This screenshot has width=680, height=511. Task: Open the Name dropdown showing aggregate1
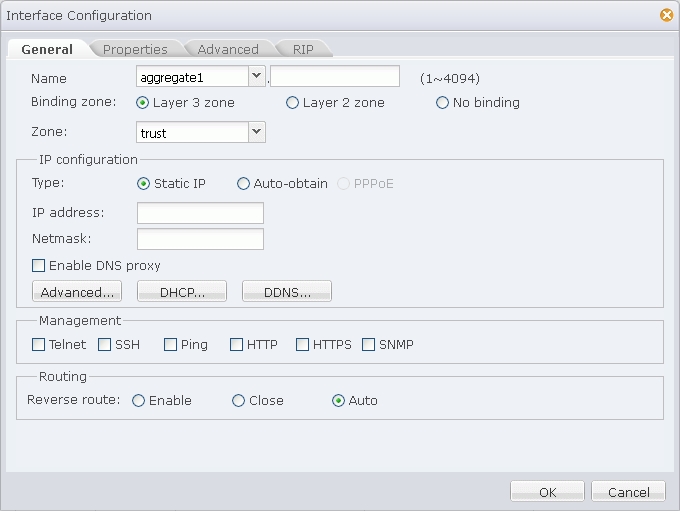(256, 76)
